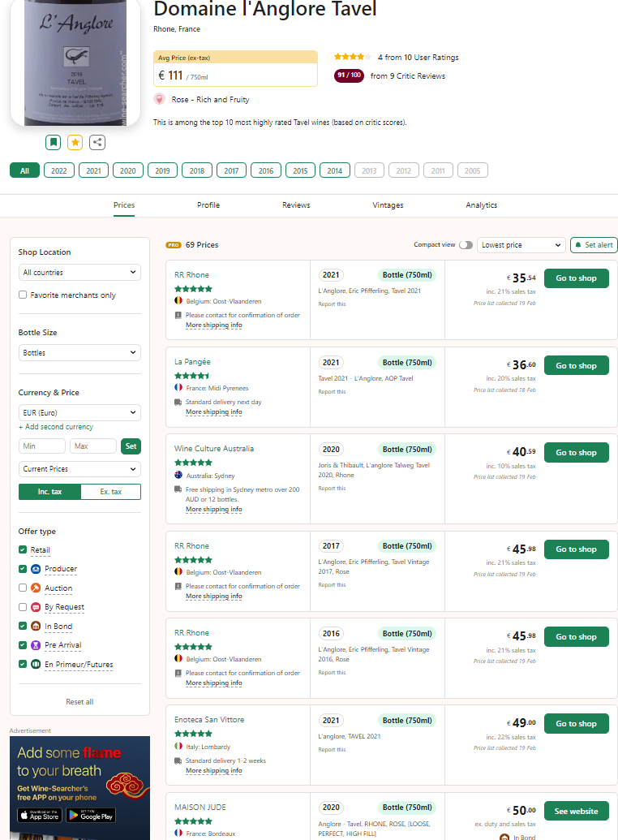Click the truck icon for Enoteca San Vittore

pyautogui.click(x=178, y=760)
